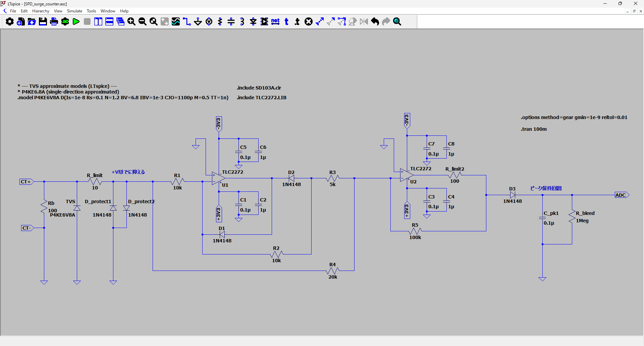Viewport: 644px width, 346px height.
Task: Undo the last action
Action: point(375,22)
